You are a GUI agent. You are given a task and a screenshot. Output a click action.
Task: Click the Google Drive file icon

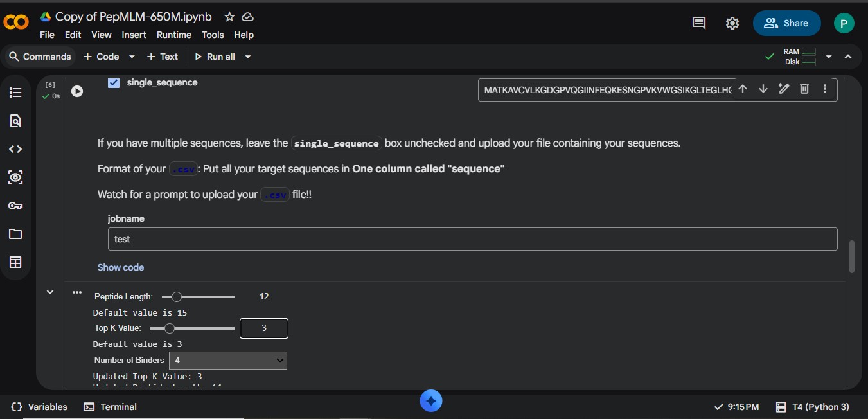pos(46,17)
